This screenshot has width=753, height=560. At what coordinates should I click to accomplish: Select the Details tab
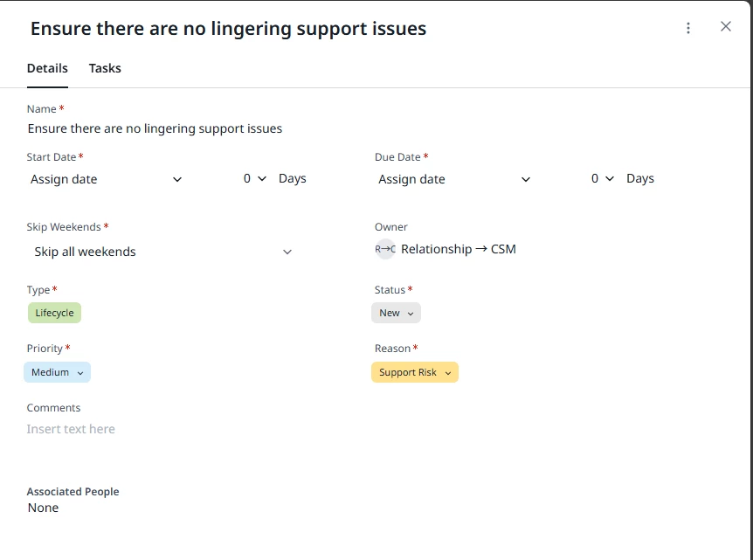[x=47, y=68]
